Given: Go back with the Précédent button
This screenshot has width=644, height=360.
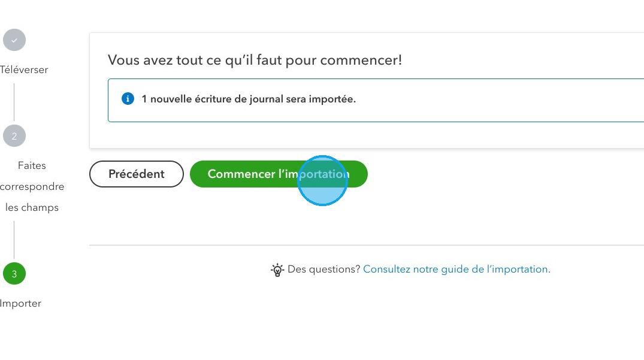Looking at the screenshot, I should click(x=137, y=174).
